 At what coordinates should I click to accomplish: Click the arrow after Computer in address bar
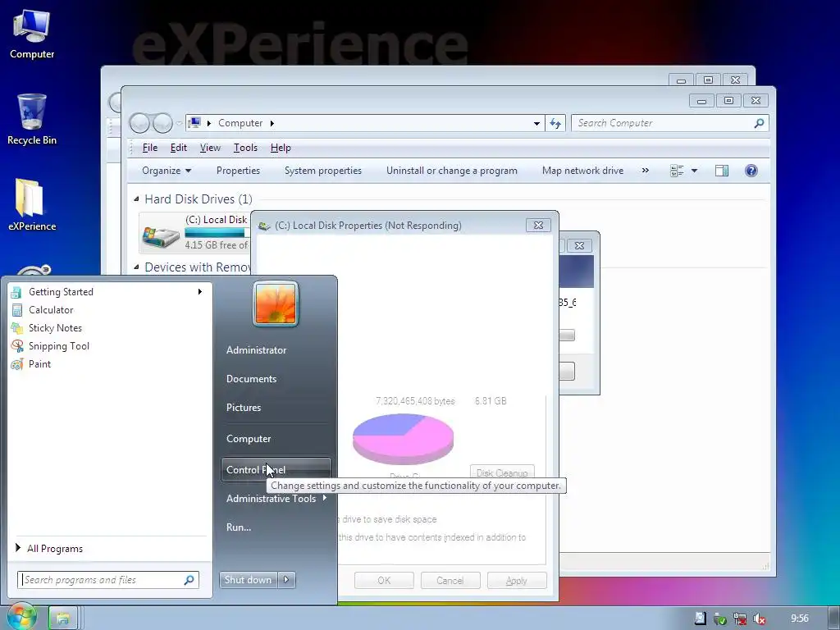pyautogui.click(x=272, y=123)
